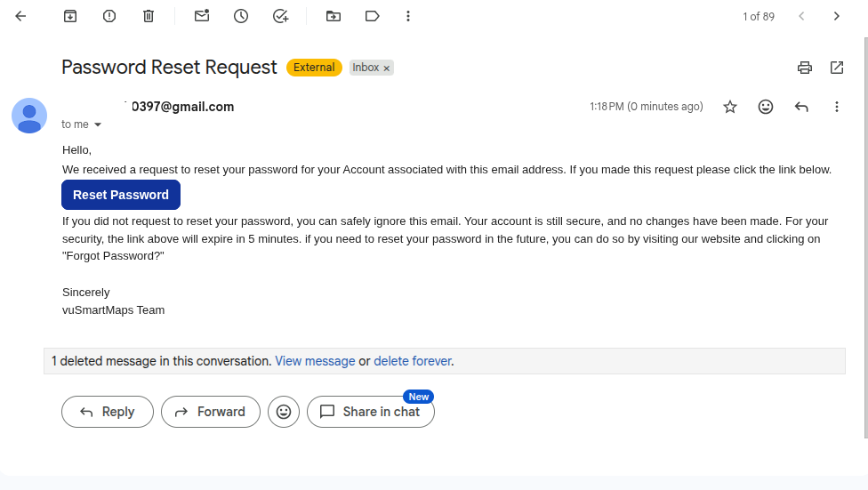This screenshot has height=490, width=868.
Task: Go back to the inbox list
Action: tap(20, 16)
